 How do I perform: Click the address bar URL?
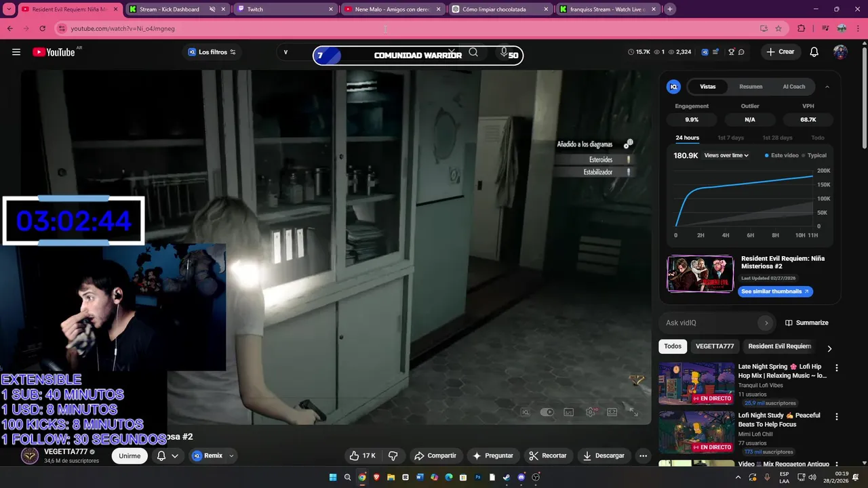coord(123,28)
